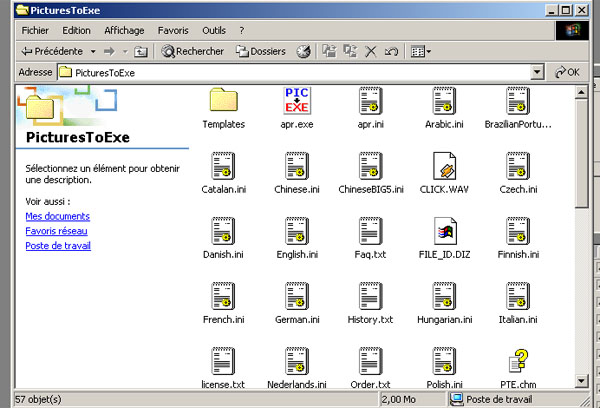The image size is (600, 408).
Task: Select the license.txt file icon
Action: click(223, 361)
